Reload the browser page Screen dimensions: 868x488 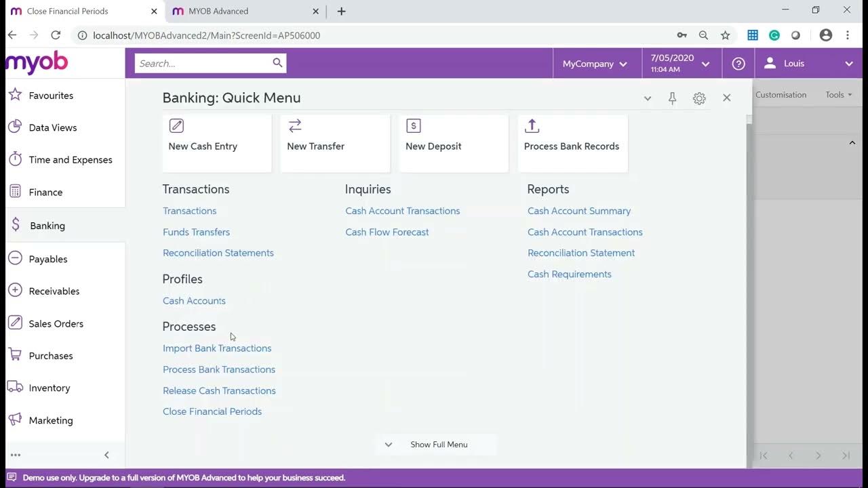56,35
